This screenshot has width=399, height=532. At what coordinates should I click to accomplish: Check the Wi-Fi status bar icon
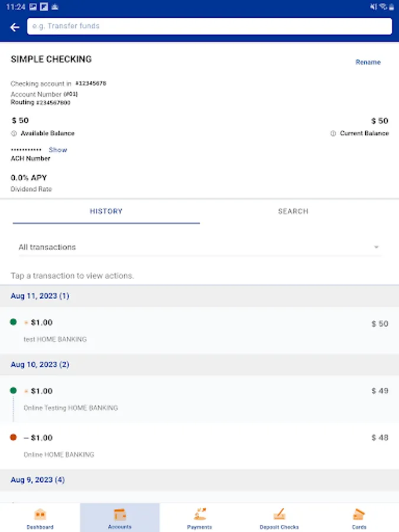coord(383,7)
